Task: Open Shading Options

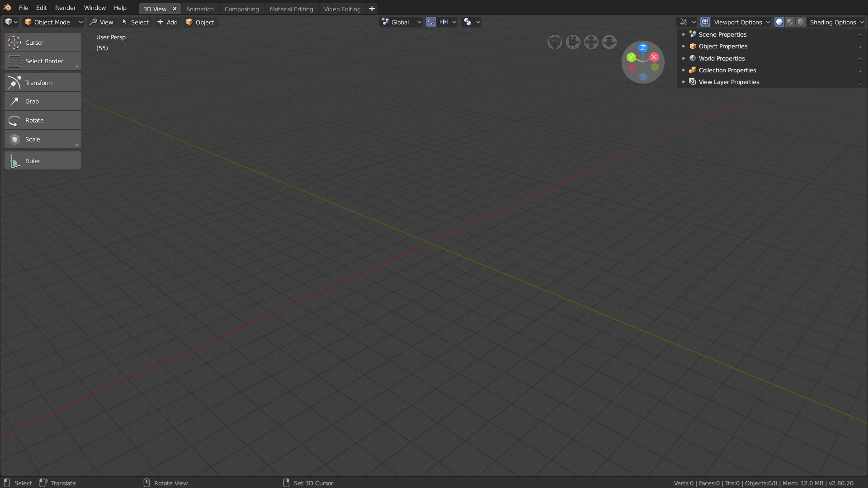Action: 834,22
